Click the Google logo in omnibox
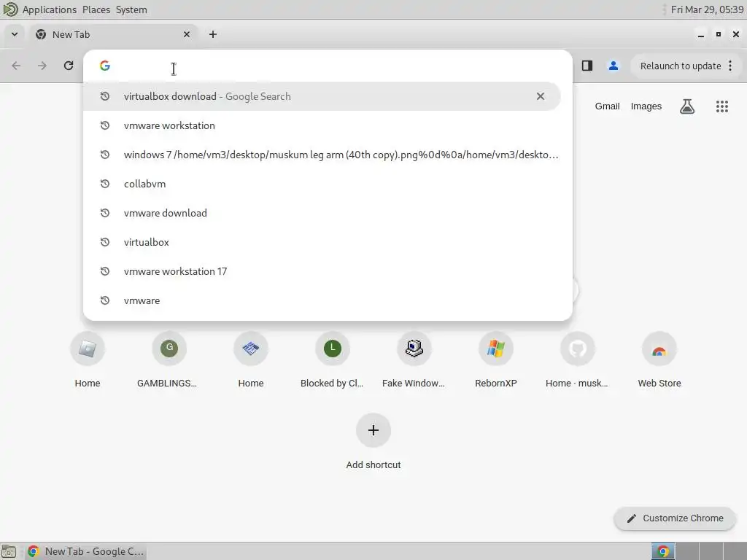The width and height of the screenshot is (747, 560). coord(105,66)
